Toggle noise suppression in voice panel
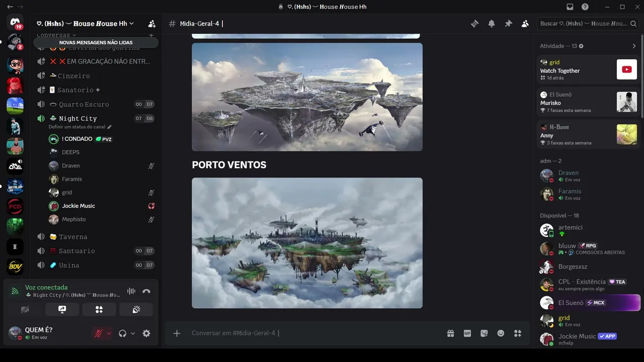Image resolution: width=644 pixels, height=362 pixels. (x=131, y=291)
